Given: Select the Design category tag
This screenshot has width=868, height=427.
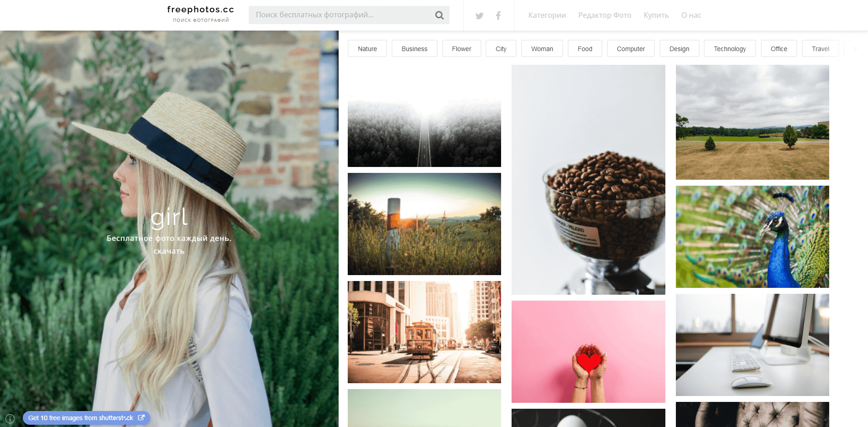Looking at the screenshot, I should [679, 48].
